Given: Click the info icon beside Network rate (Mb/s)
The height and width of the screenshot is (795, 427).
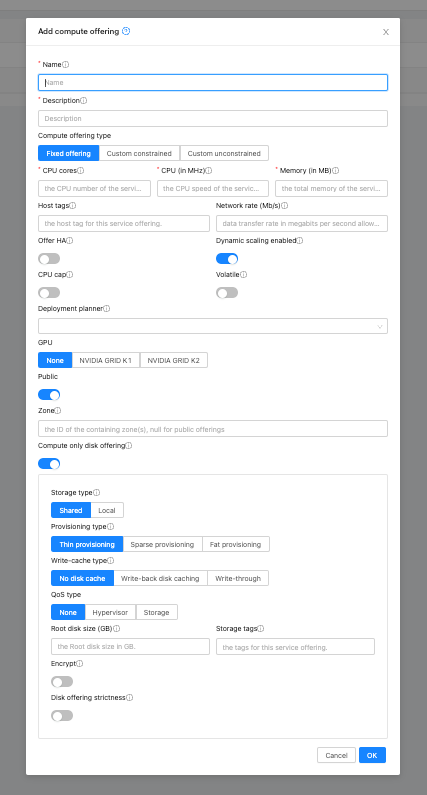Looking at the screenshot, I should point(284,206).
